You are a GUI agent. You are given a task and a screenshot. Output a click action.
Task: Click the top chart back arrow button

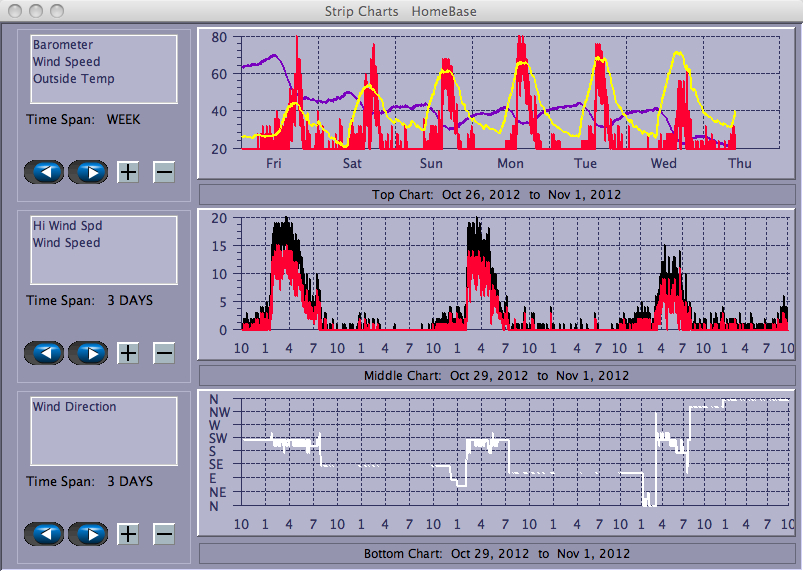click(x=44, y=172)
